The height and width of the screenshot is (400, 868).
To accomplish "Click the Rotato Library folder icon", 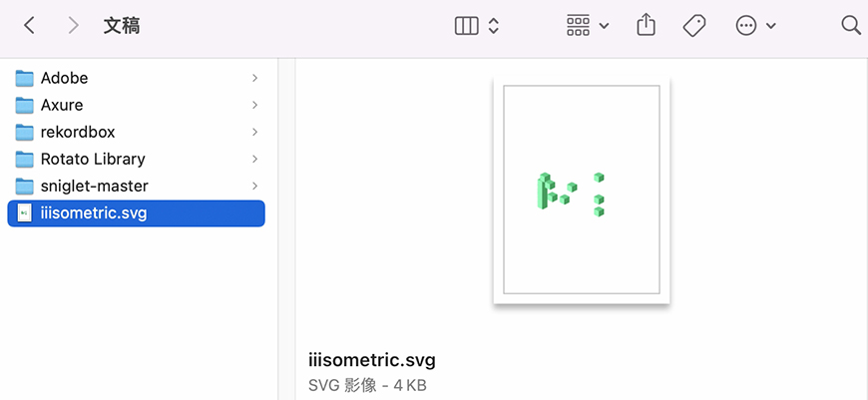I will point(25,159).
